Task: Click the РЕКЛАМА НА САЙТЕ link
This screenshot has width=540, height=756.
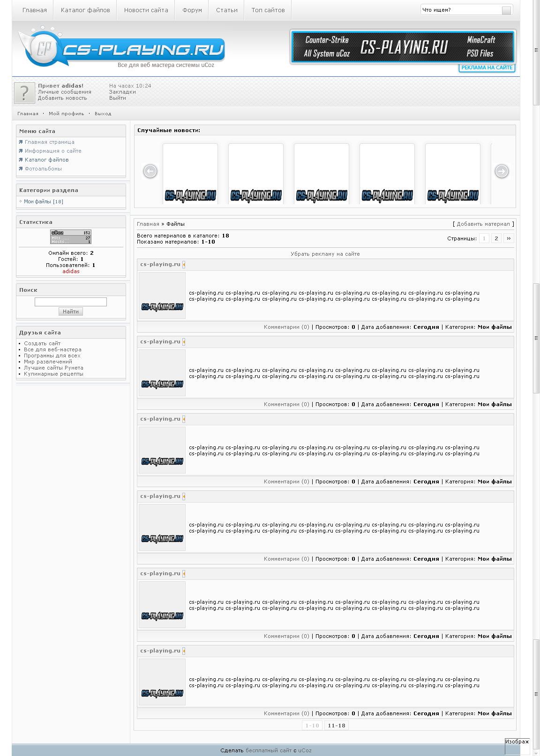Action: pyautogui.click(x=487, y=67)
